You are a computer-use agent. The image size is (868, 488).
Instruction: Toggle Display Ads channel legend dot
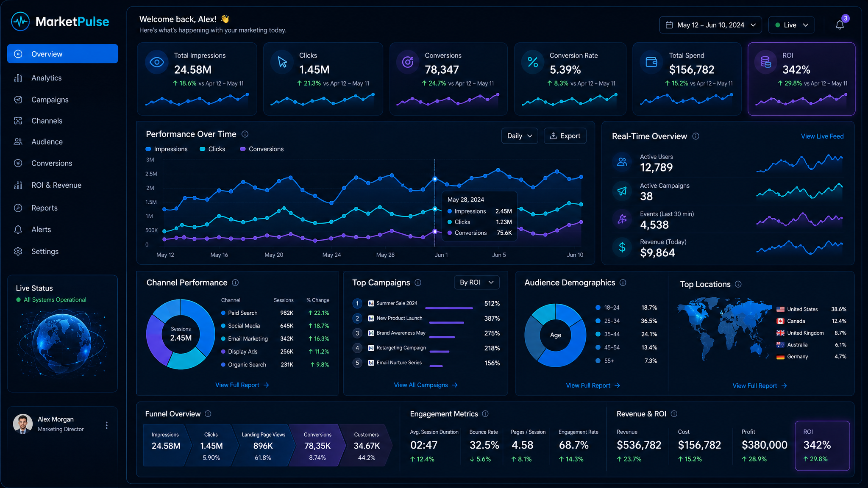(223, 352)
